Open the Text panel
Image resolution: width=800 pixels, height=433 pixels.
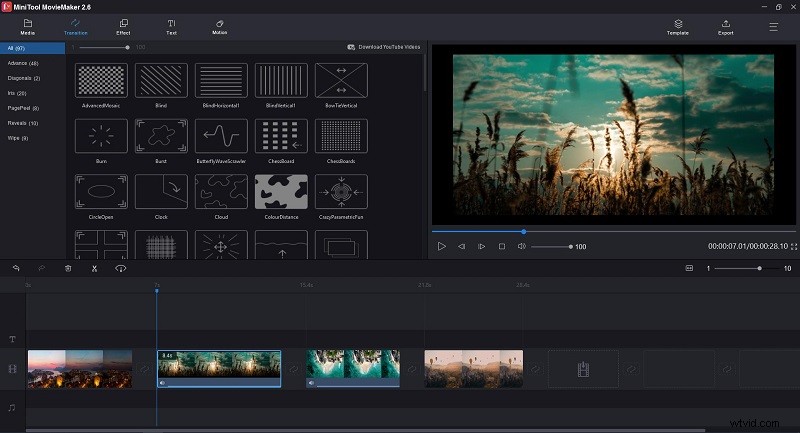(171, 27)
